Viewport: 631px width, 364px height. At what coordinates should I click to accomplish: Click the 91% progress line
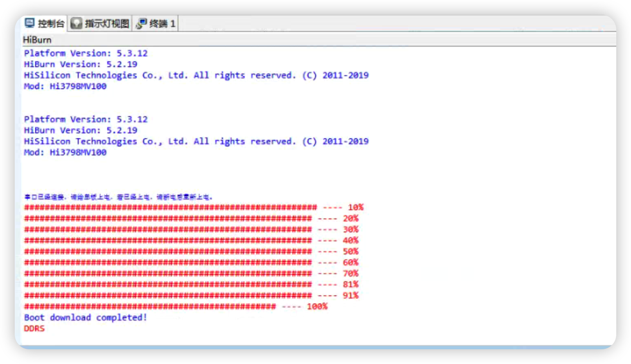[x=191, y=295]
